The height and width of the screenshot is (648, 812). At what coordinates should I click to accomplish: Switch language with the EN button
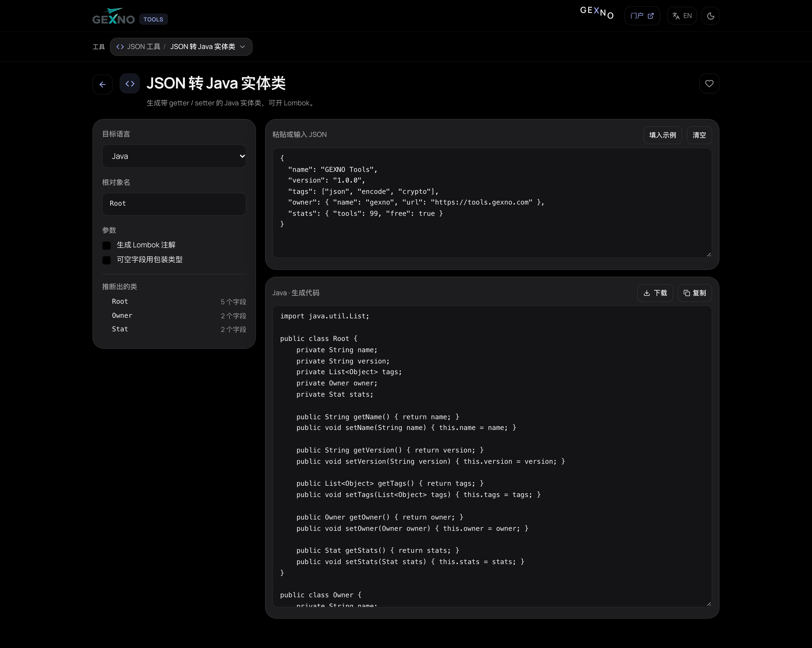coord(682,16)
